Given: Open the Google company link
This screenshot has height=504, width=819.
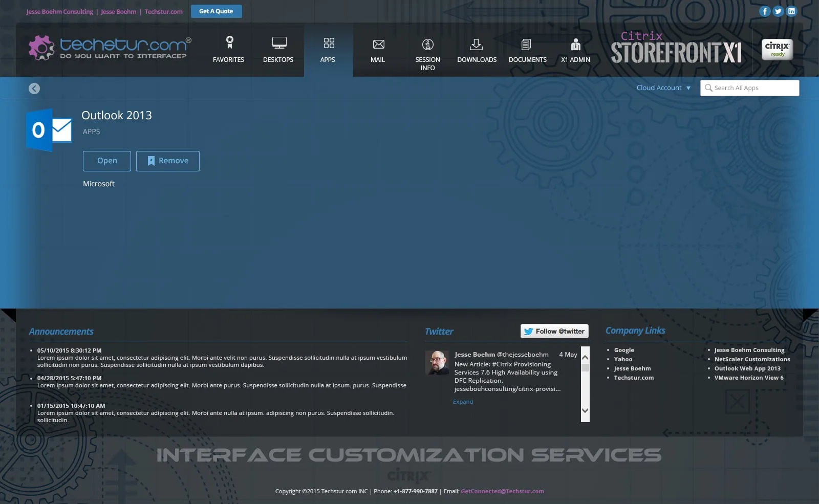Looking at the screenshot, I should [x=624, y=350].
